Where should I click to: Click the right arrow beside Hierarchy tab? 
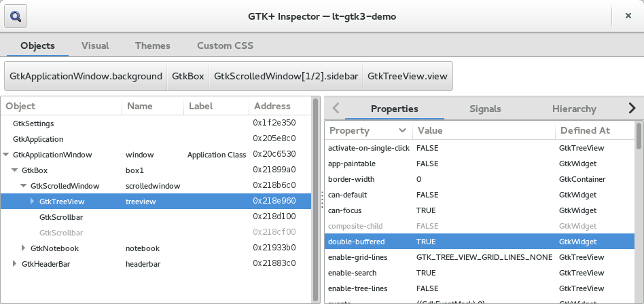[632, 108]
